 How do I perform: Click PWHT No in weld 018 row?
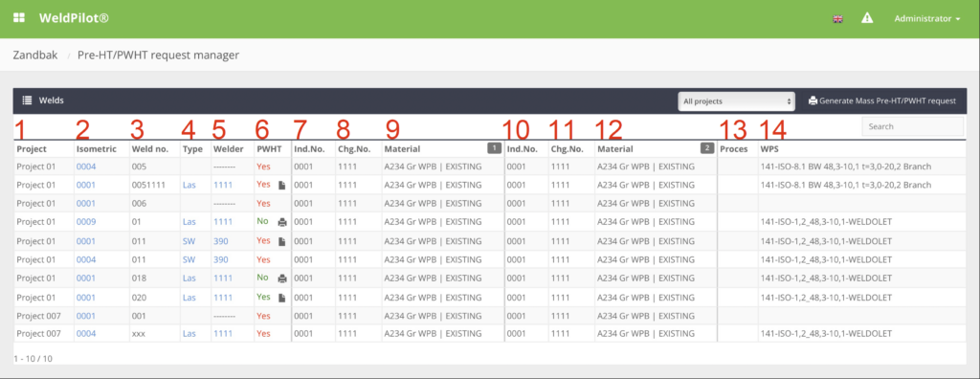pos(262,279)
